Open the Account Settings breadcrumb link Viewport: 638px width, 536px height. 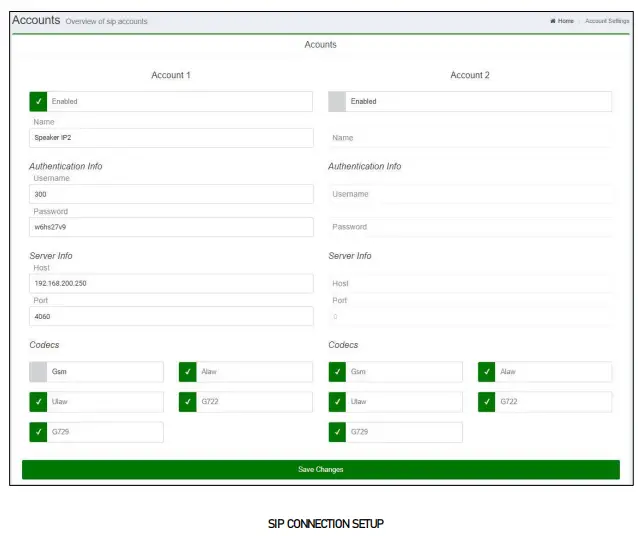click(x=607, y=21)
